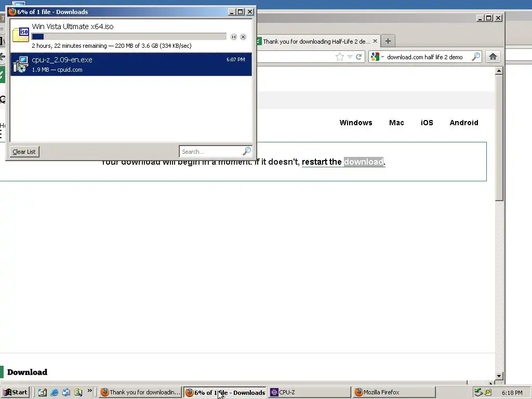Open the URL bar history dropdown arrow
The height and width of the screenshot is (399, 532).
pos(350,57)
